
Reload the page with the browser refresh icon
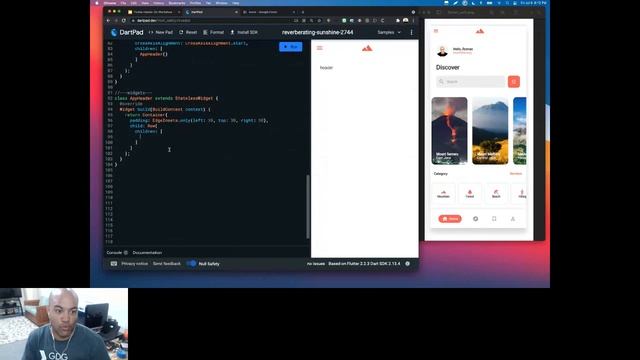[x=124, y=20]
